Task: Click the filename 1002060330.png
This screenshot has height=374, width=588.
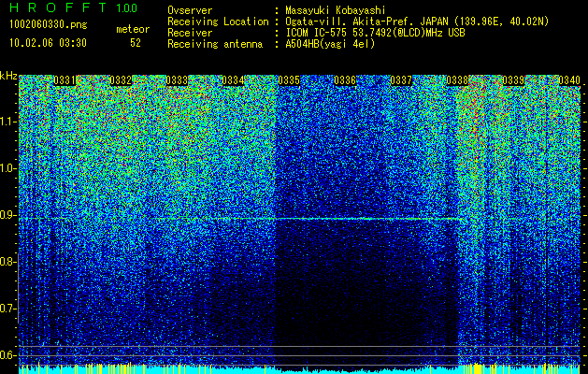Action: pos(49,25)
